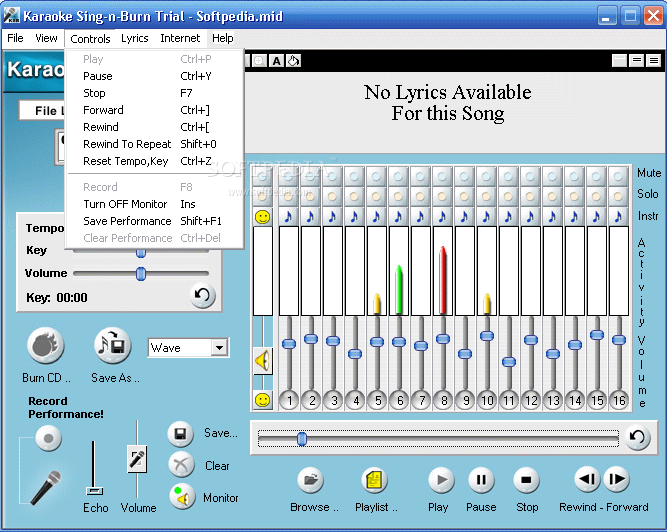Click the channel 16 number button

pos(619,400)
